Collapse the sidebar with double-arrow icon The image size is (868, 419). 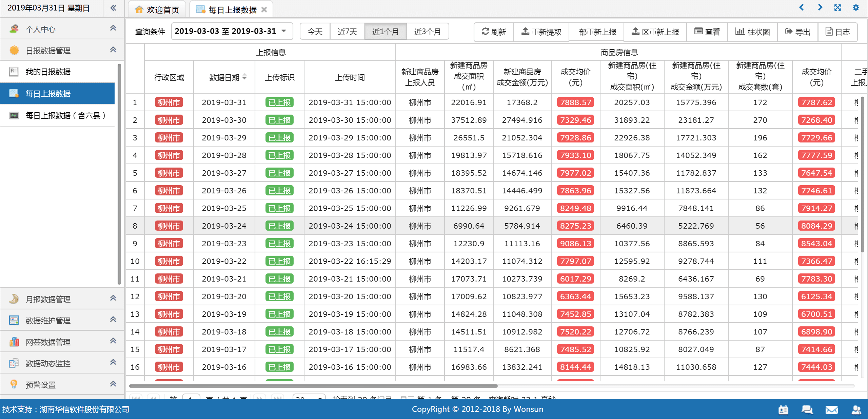[x=114, y=8]
